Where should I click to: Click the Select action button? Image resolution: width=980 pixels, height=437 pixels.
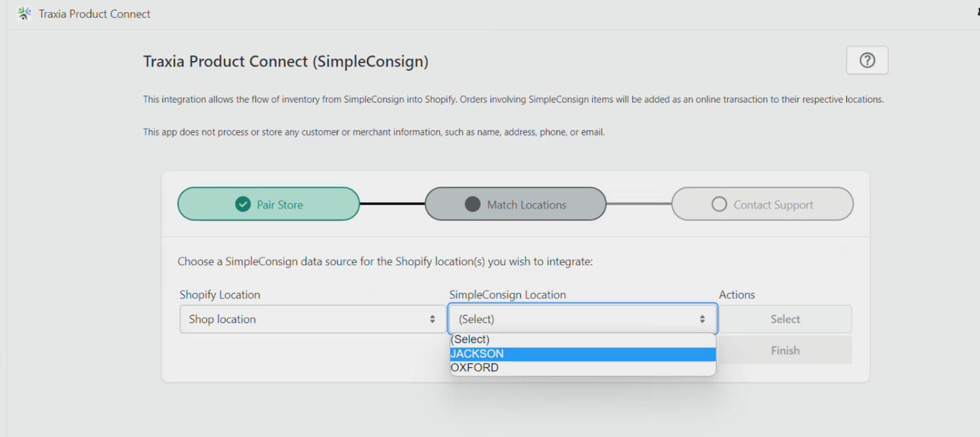pyautogui.click(x=785, y=319)
